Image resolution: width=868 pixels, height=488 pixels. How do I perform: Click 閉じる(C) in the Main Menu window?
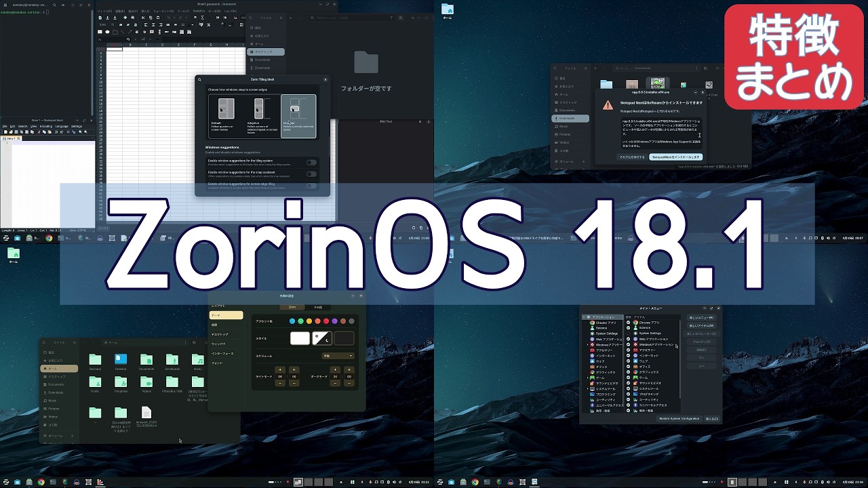tap(711, 419)
